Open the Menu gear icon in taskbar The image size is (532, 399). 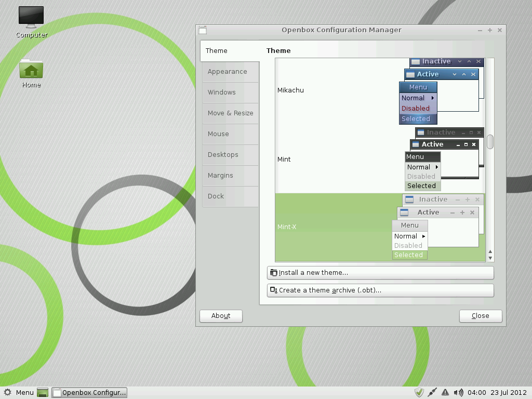click(x=7, y=393)
